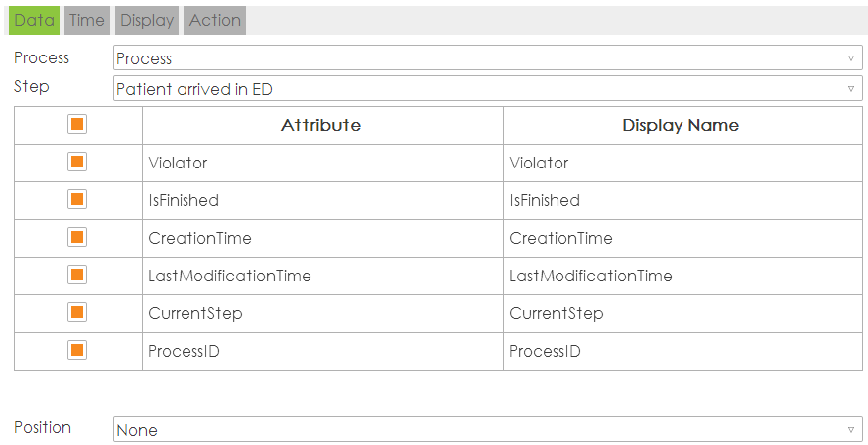Edit the Violator display name field
This screenshot has height=445, width=868.
[682, 163]
